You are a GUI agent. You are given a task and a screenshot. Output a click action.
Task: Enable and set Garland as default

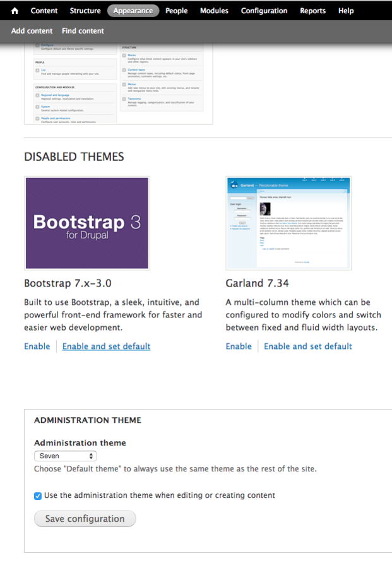[x=308, y=346]
